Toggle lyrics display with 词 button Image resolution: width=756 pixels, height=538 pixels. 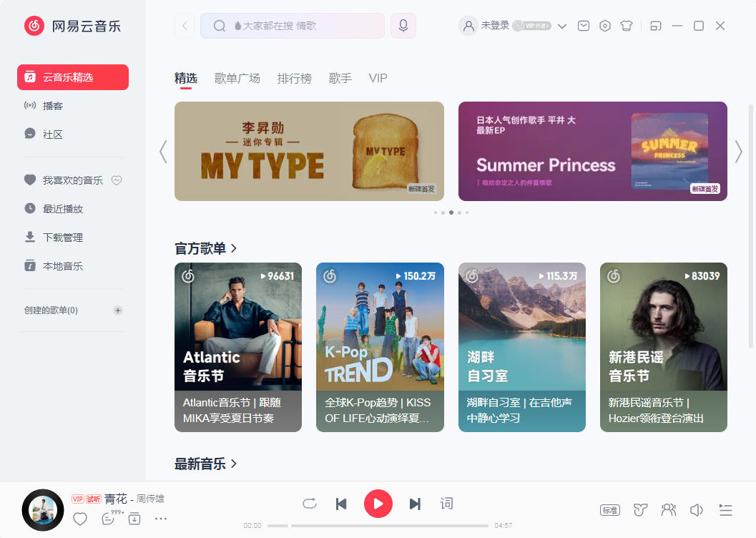click(x=446, y=504)
